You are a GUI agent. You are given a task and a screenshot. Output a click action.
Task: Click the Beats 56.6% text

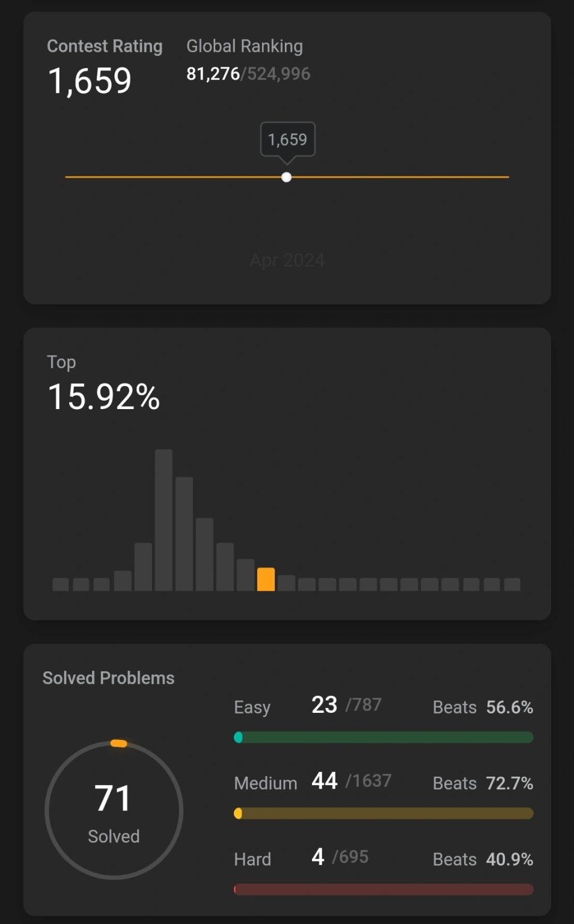click(483, 707)
